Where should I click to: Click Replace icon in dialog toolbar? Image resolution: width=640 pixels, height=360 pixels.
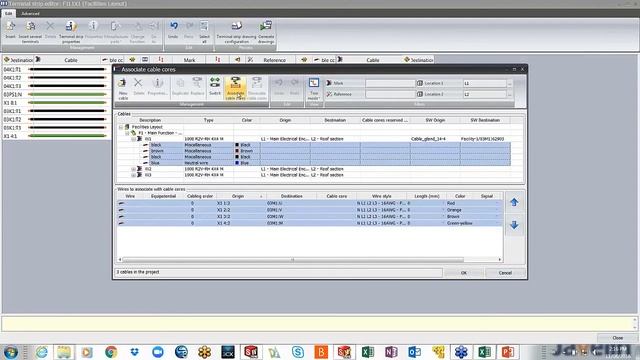coord(197,87)
